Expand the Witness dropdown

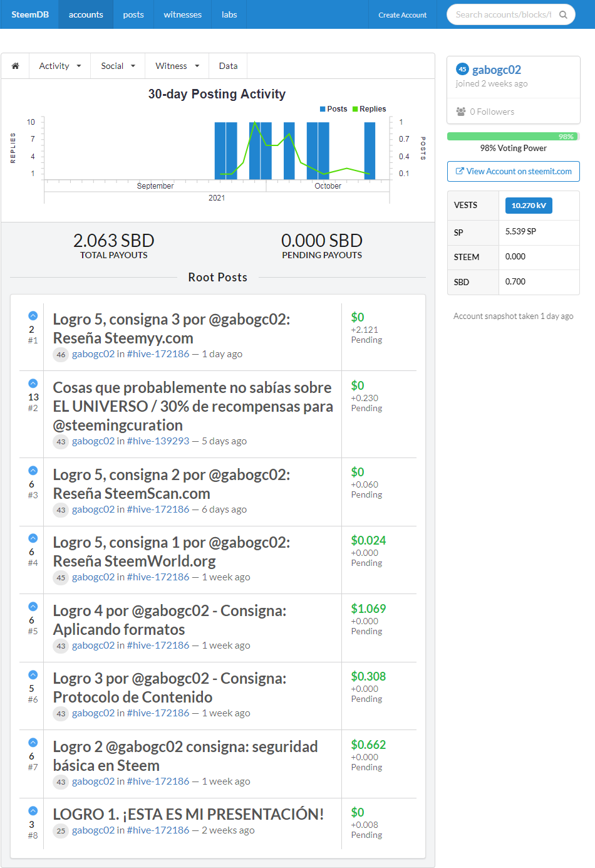177,66
